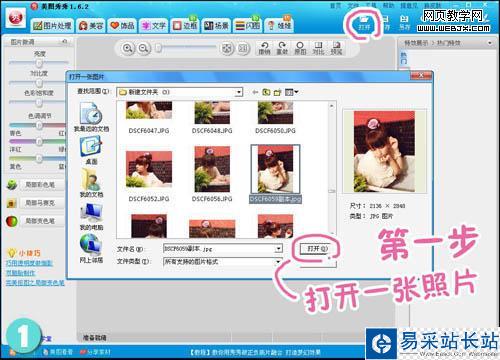Select the 热门 vertical tab on right panel
The width and height of the screenshot is (500, 360).
click(404, 58)
